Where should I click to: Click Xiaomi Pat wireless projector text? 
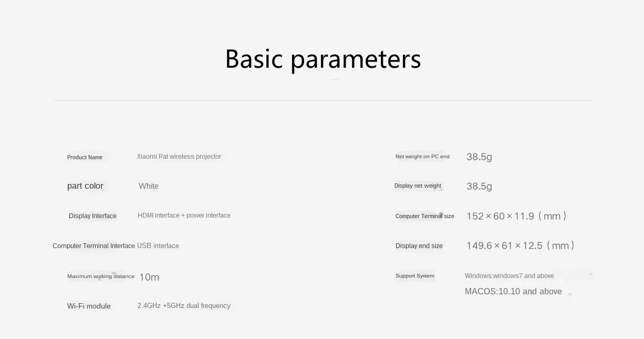click(x=179, y=157)
